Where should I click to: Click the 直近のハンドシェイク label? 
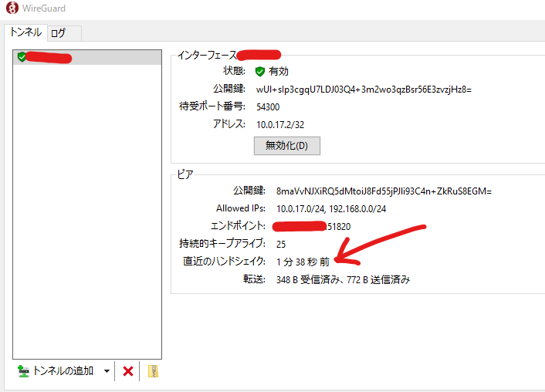point(224,261)
